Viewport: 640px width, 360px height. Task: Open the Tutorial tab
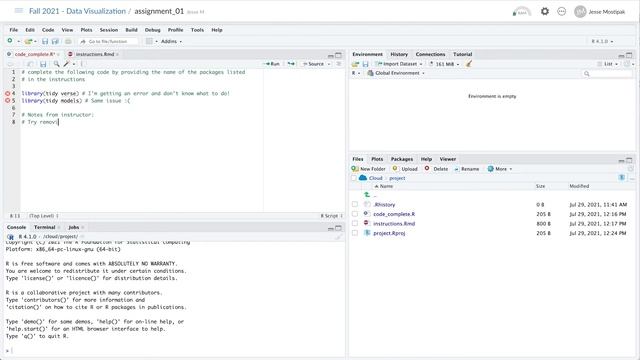tap(462, 54)
